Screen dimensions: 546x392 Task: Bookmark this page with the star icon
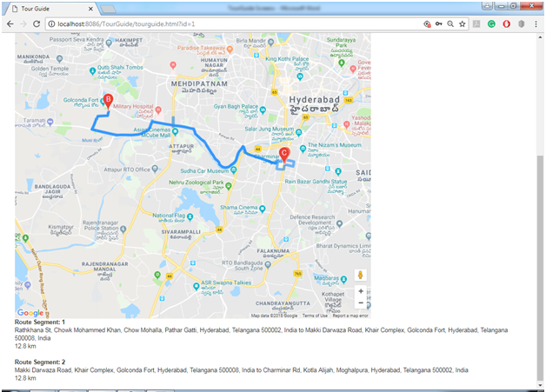click(462, 24)
